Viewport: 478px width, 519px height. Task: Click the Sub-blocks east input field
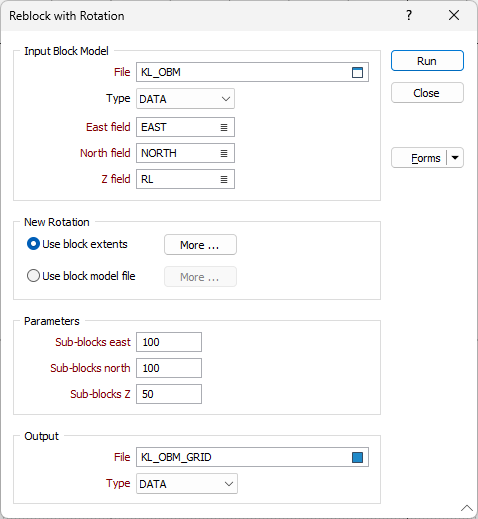point(169,342)
